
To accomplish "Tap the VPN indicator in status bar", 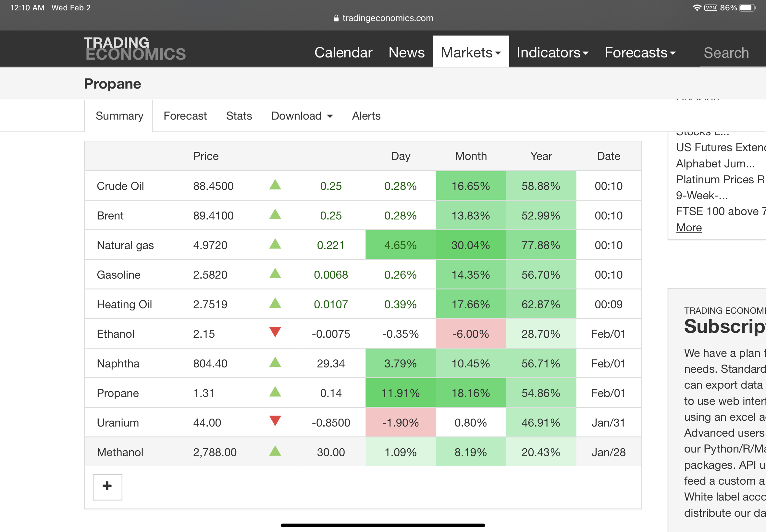I will (710, 8).
